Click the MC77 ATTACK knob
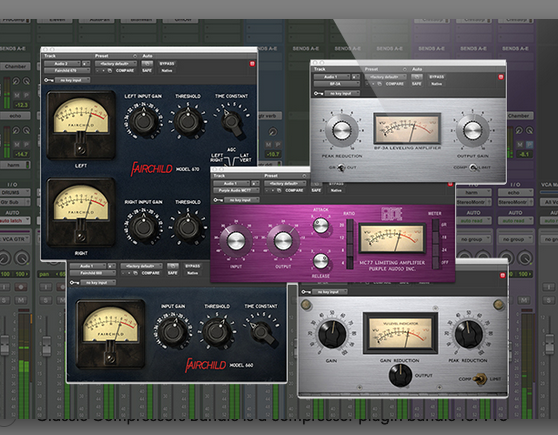The width and height of the screenshot is (558, 435). click(x=321, y=225)
